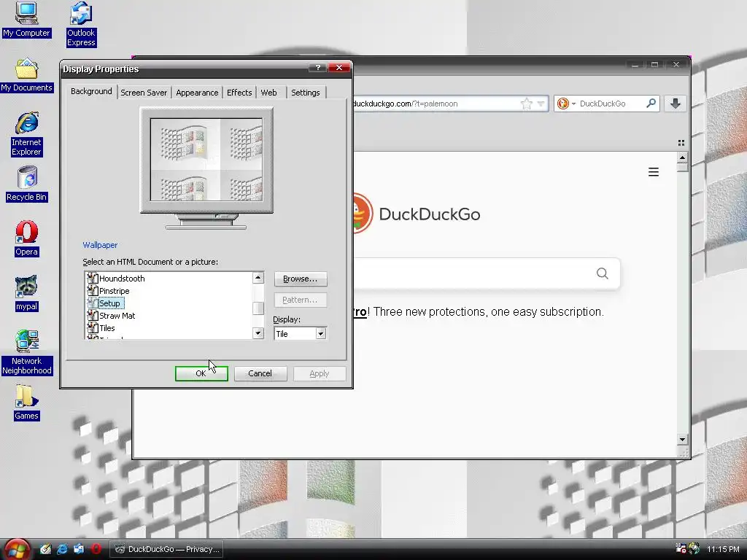
Task: Click DuckDuckGo taskbar window button
Action: pos(167,549)
